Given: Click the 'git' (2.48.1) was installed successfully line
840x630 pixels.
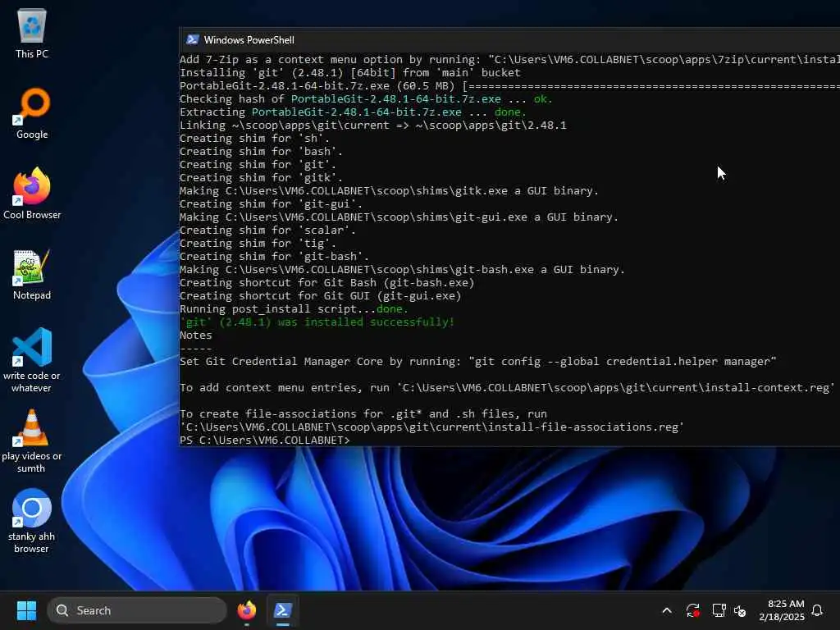Looking at the screenshot, I should 317,322.
